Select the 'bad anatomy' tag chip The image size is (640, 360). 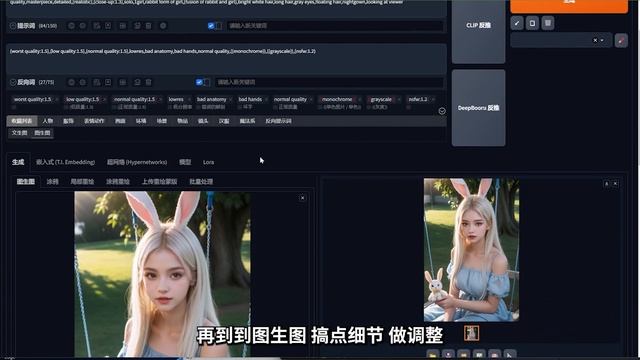(211, 99)
